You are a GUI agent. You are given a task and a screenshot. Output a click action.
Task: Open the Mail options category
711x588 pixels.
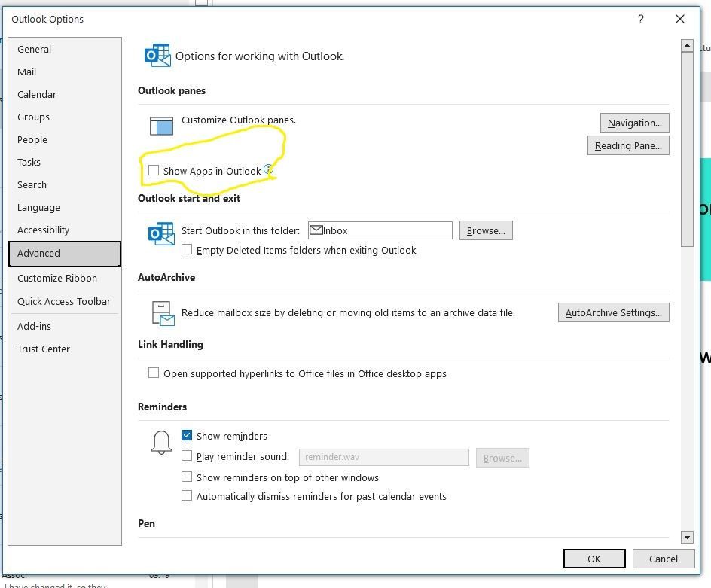pos(65,72)
